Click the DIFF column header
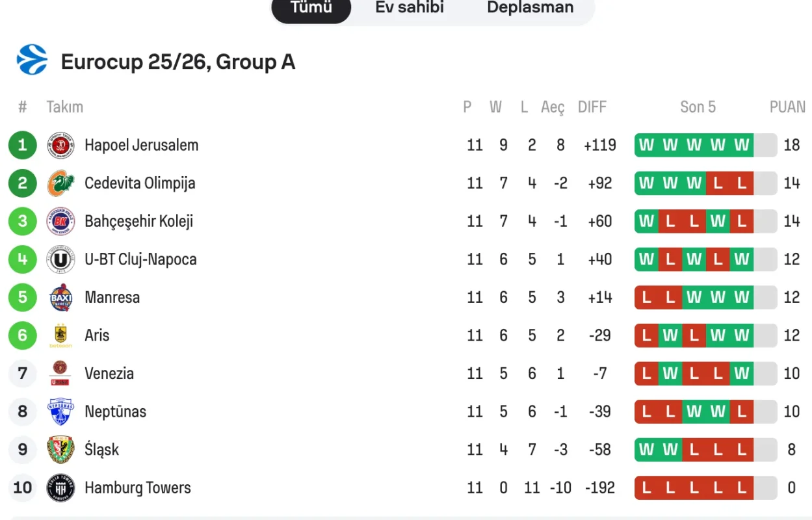 (592, 107)
